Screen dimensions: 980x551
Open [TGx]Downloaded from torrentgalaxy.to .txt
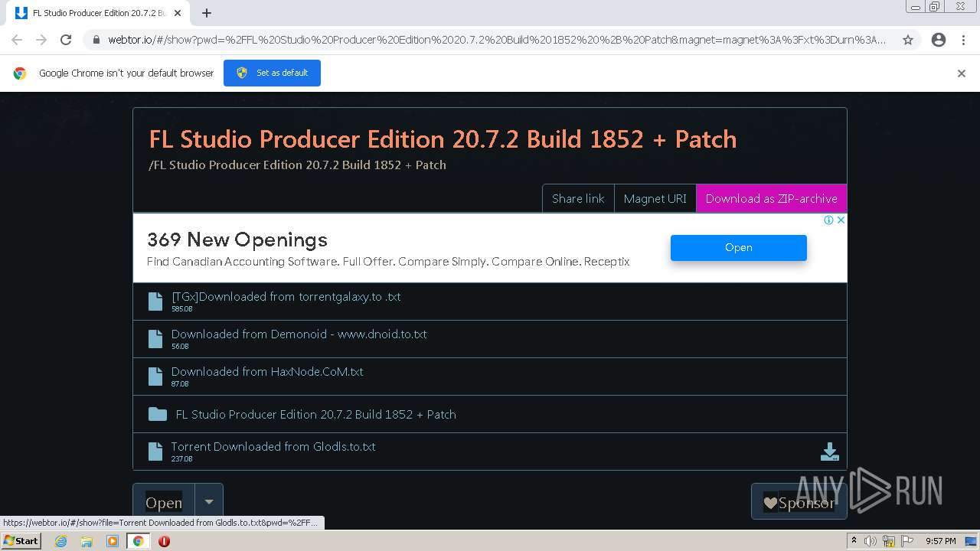click(x=490, y=302)
